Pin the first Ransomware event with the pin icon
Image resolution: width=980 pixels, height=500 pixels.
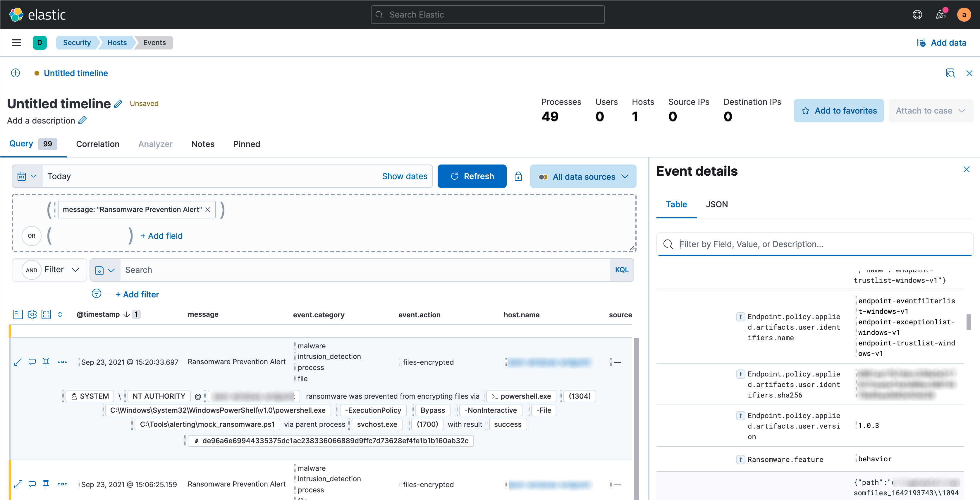pos(46,362)
